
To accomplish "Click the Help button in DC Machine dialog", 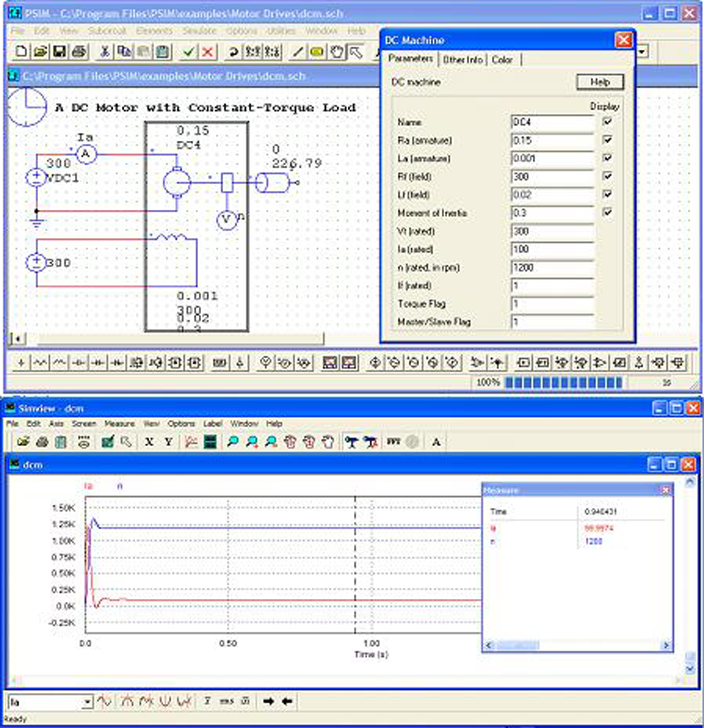I will 600,82.
